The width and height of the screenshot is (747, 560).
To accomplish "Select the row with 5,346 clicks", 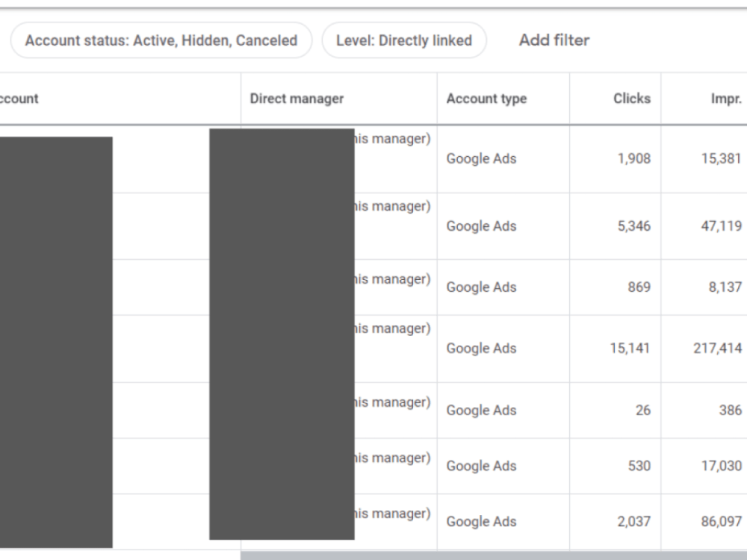I will pos(373,226).
